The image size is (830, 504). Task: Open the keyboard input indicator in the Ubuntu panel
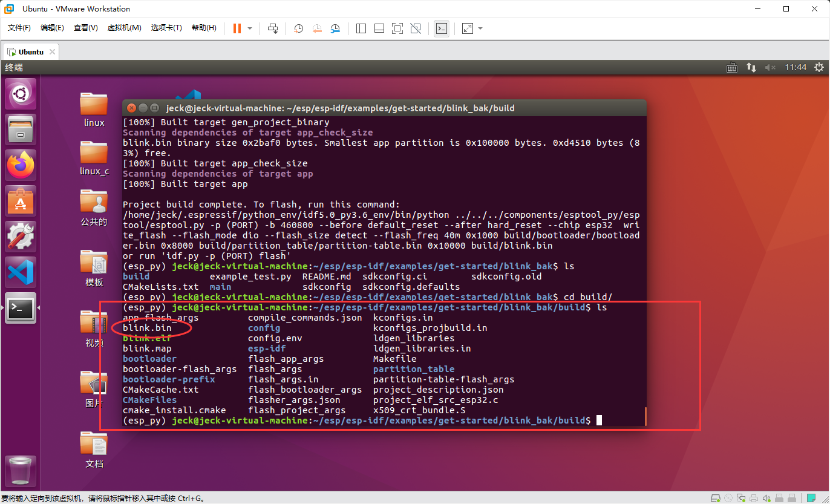click(x=732, y=68)
